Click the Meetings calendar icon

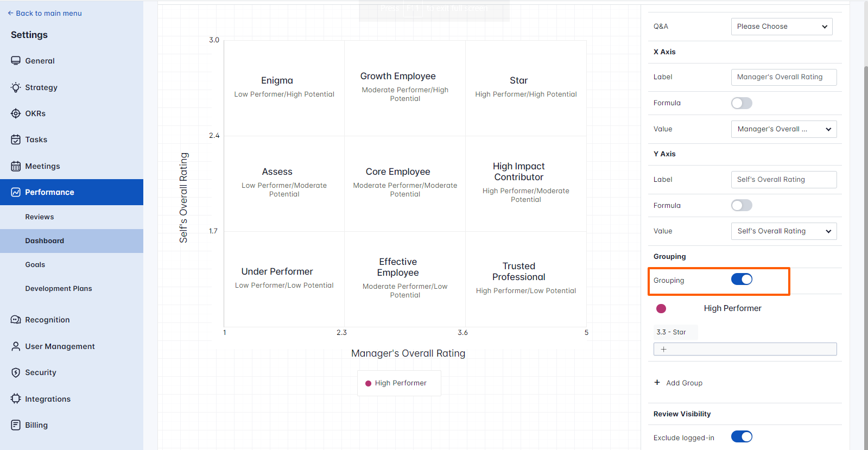click(16, 166)
